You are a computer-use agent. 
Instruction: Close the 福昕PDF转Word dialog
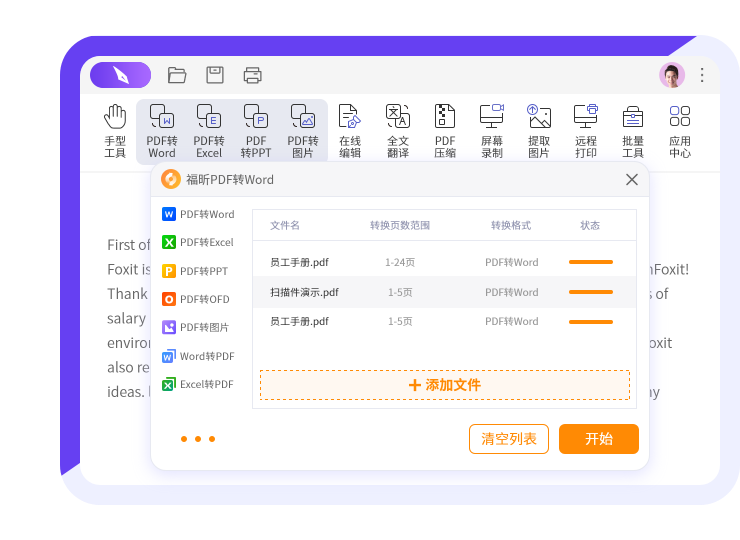632,179
